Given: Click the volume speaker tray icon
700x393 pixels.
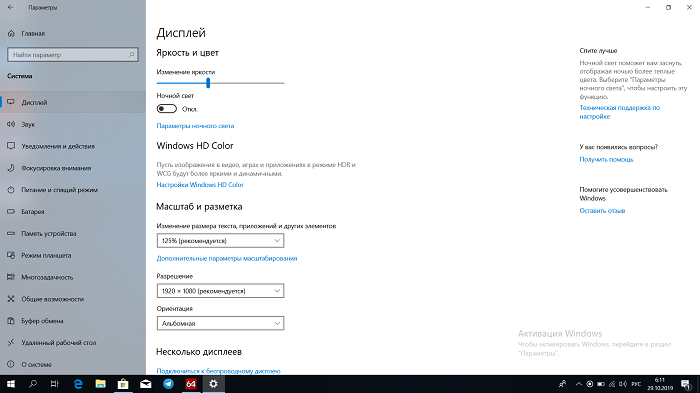Looking at the screenshot, I should [623, 384].
